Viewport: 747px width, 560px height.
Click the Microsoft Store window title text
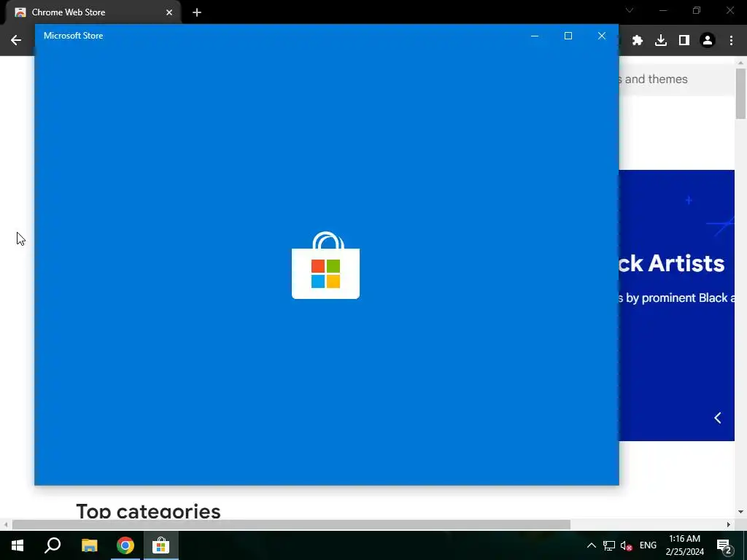point(74,36)
